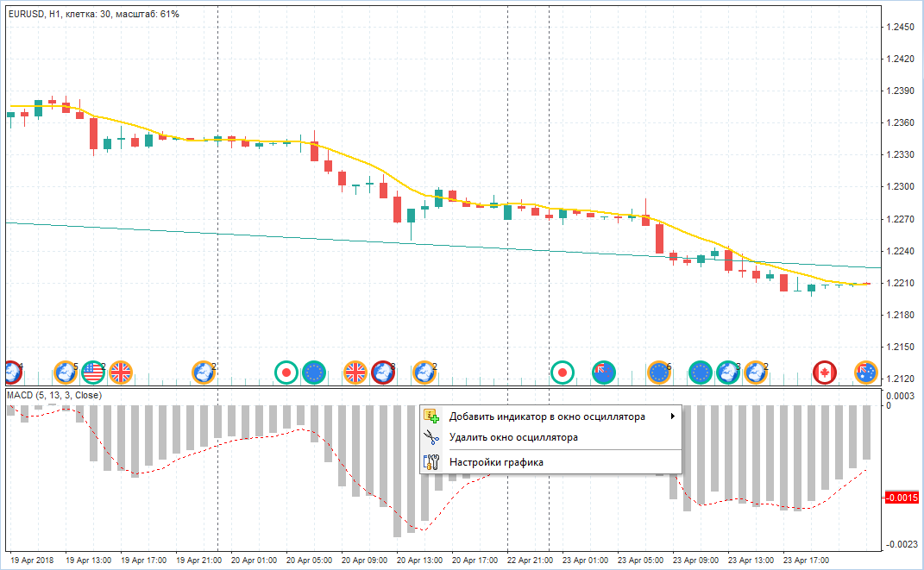Click the scissors icon in context menu
Image resolution: width=924 pixels, height=570 pixels.
[x=431, y=438]
